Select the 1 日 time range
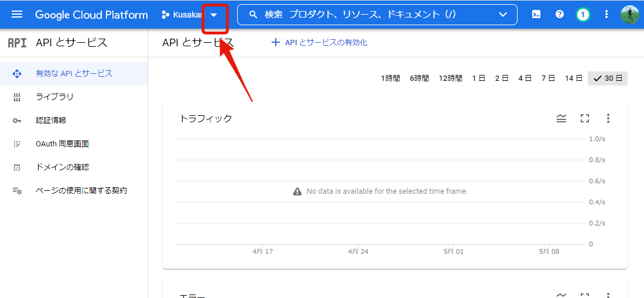Viewport: 644px width, 298px height. pyautogui.click(x=478, y=78)
